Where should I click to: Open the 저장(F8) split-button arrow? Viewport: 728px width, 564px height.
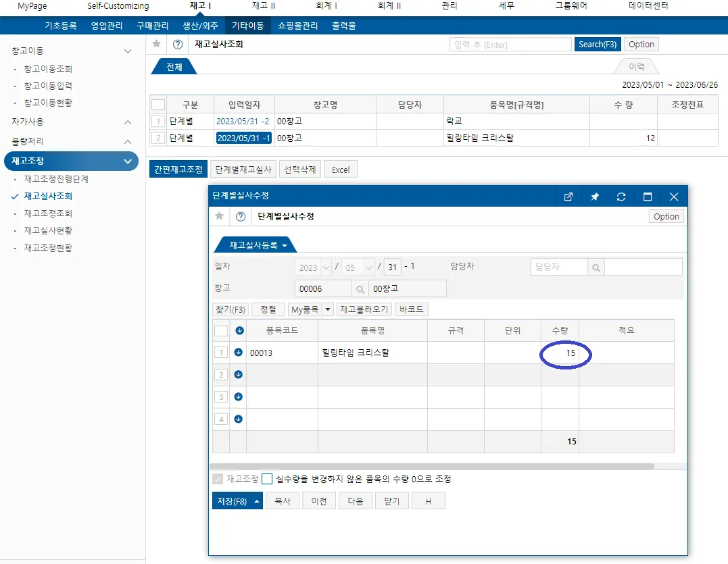click(x=257, y=501)
